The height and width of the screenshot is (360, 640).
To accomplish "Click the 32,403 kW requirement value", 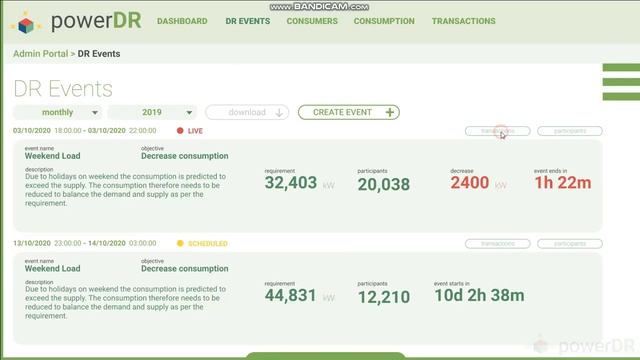I will tap(300, 183).
